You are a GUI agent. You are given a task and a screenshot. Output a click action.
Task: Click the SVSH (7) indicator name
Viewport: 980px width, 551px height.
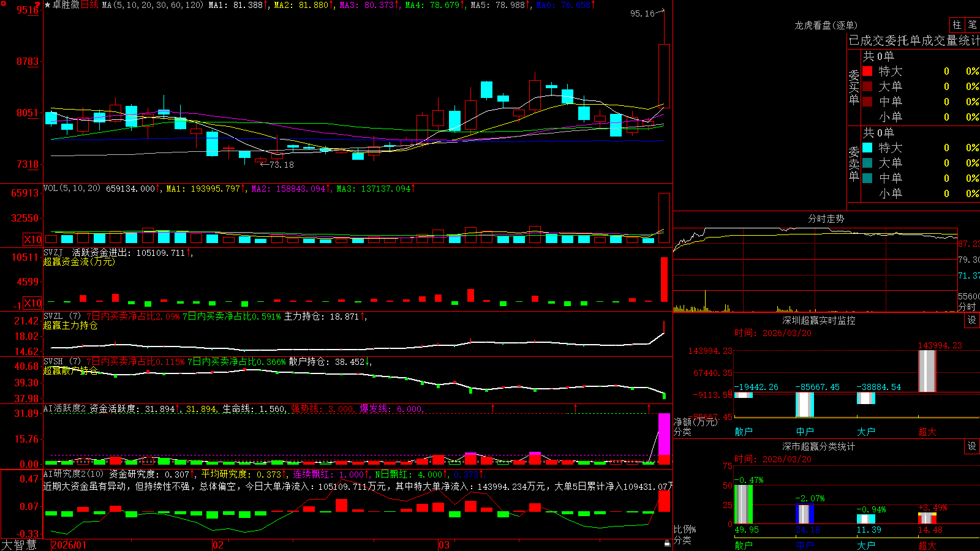click(x=62, y=362)
